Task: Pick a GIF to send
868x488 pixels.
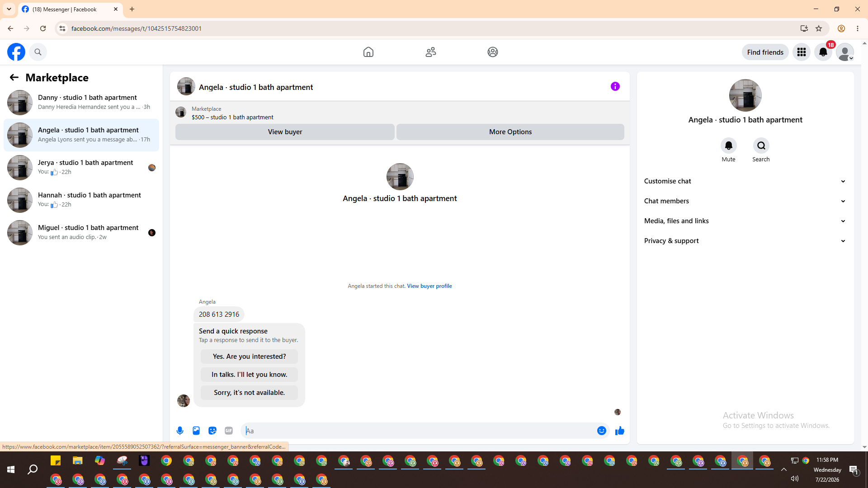Action: [x=229, y=431]
